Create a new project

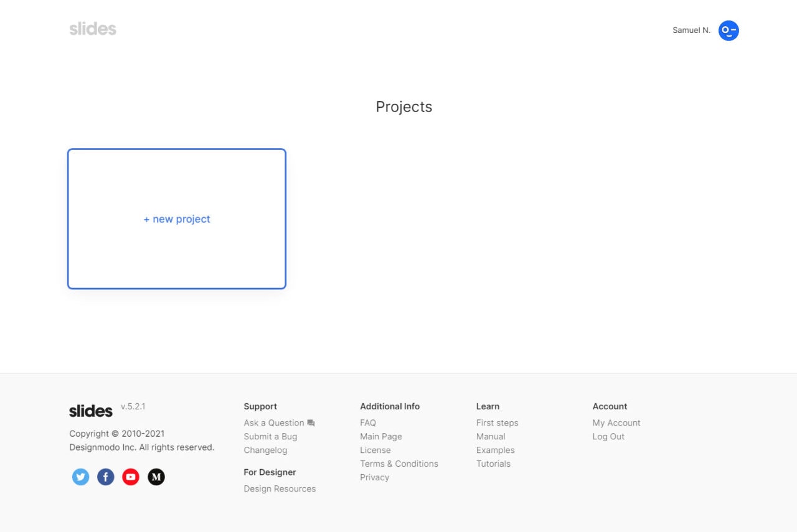click(x=176, y=219)
